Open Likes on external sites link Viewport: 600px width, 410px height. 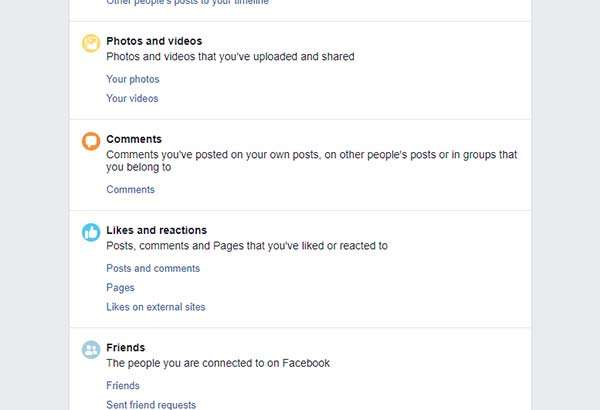tap(156, 307)
